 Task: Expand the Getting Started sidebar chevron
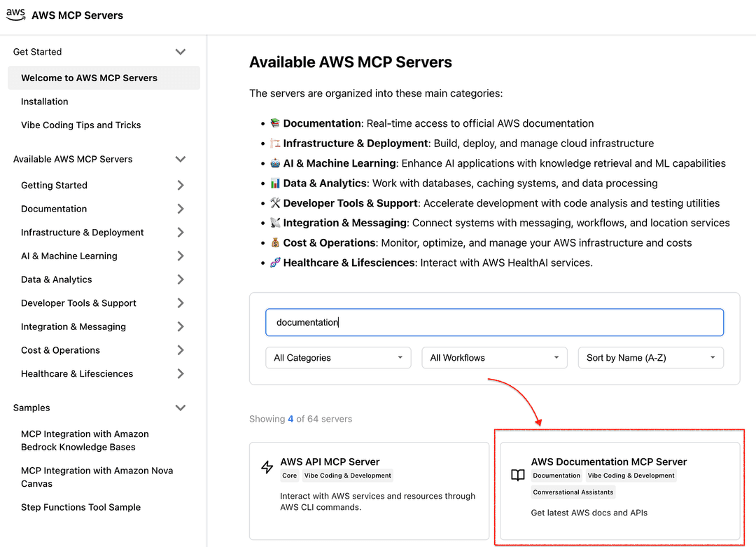click(181, 185)
